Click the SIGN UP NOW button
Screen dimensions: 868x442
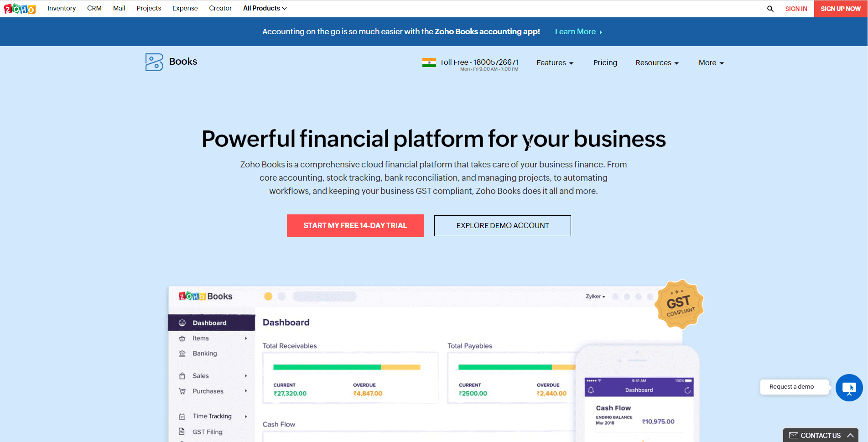click(x=841, y=9)
